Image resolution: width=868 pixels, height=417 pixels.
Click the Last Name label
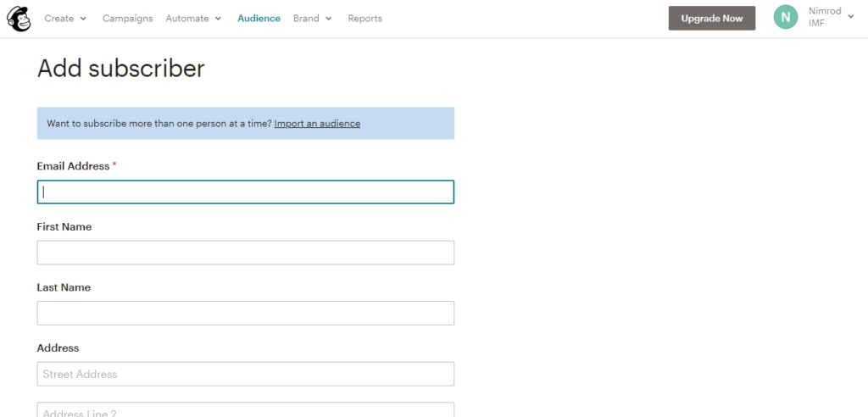(x=64, y=287)
